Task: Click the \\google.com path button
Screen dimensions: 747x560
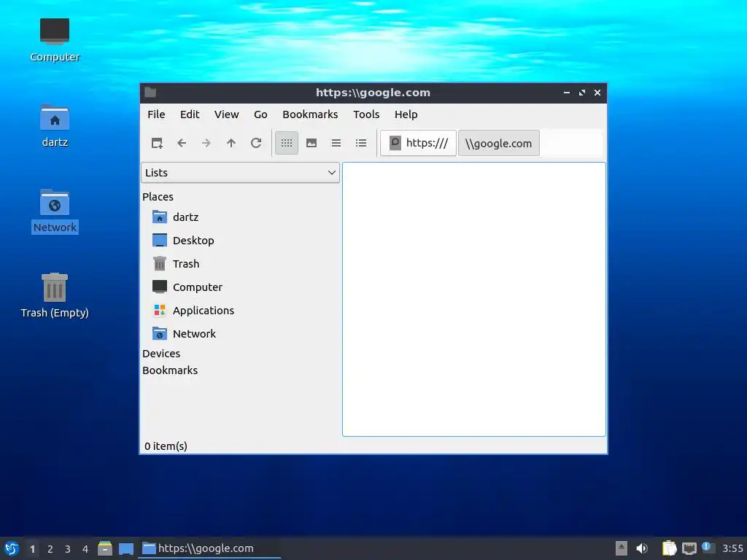Action: (x=499, y=143)
